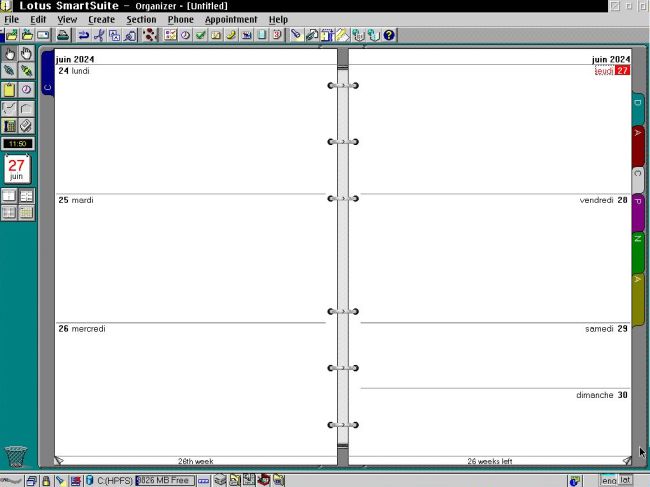Click the red dotted SmartIcon

[x=150, y=35]
